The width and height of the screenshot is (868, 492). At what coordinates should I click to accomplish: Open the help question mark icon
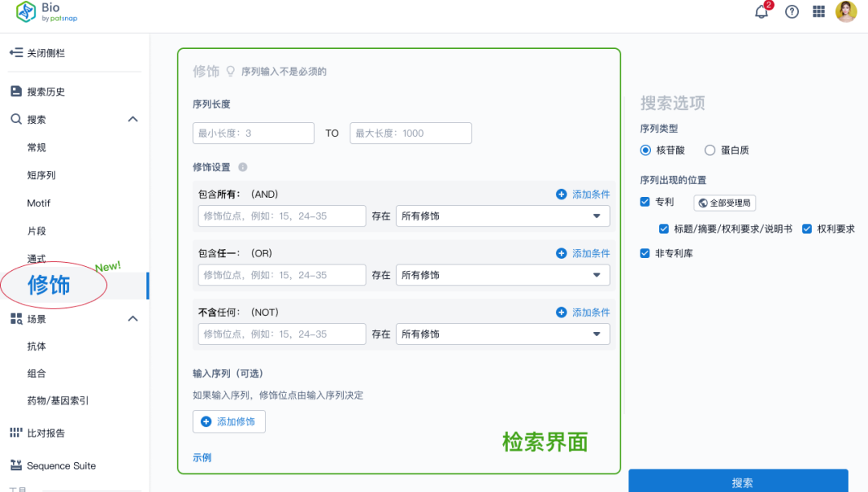click(x=792, y=11)
